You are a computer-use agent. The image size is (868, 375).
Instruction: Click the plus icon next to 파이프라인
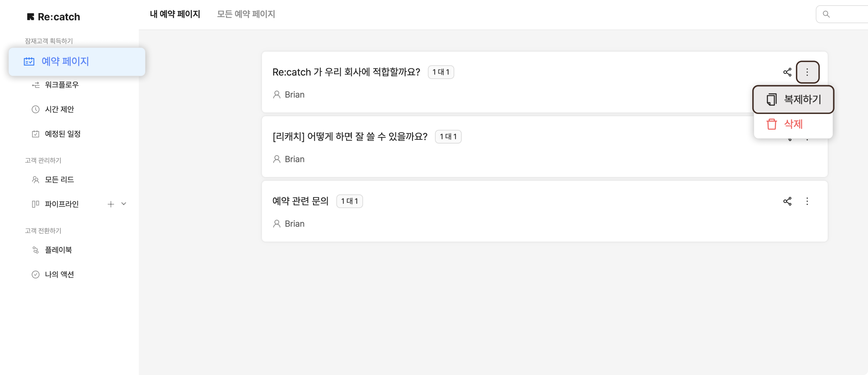[111, 204]
